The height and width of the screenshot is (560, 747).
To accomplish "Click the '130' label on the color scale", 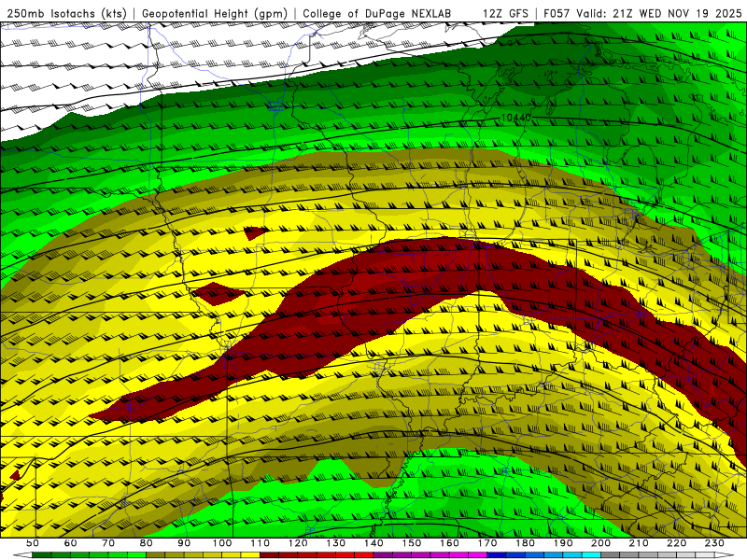I will tap(336, 543).
